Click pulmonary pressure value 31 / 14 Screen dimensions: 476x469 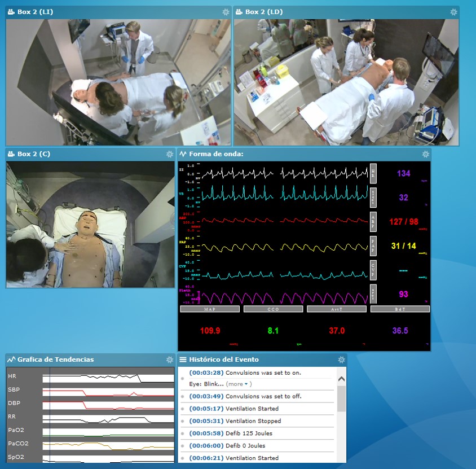pos(403,246)
